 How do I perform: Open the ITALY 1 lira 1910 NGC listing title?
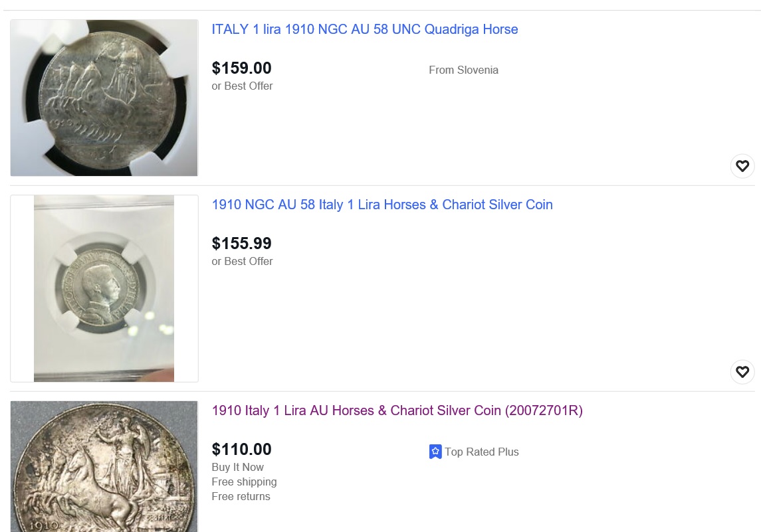364,29
